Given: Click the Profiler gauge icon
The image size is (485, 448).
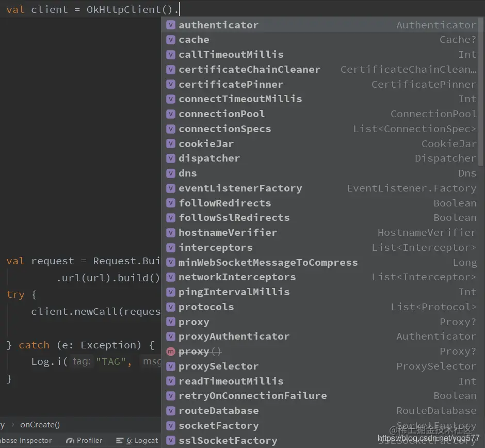Looking at the screenshot, I should pyautogui.click(x=70, y=441).
